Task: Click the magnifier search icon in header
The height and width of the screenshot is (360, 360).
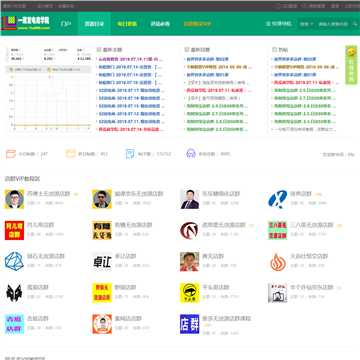Action: [x=355, y=24]
